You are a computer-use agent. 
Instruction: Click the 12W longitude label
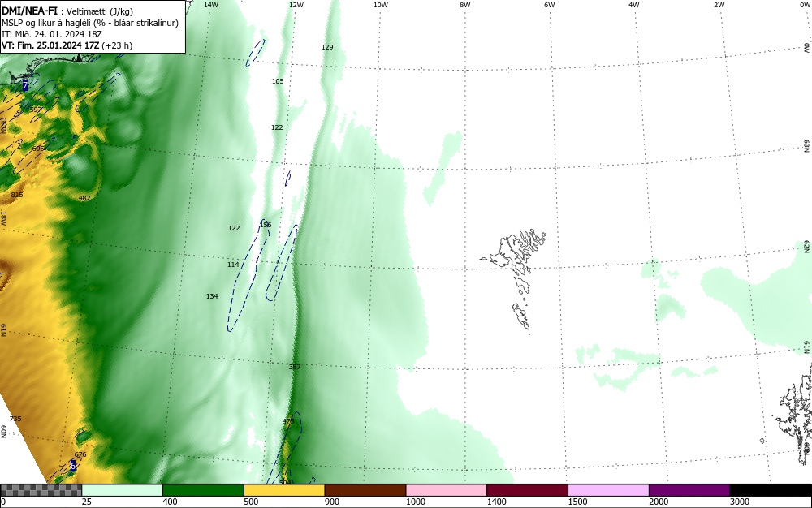point(296,5)
